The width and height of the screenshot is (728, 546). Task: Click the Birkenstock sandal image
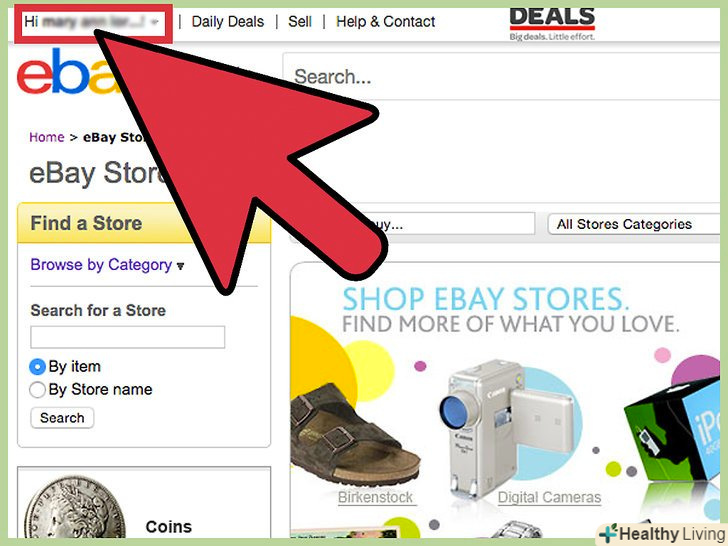[355, 434]
